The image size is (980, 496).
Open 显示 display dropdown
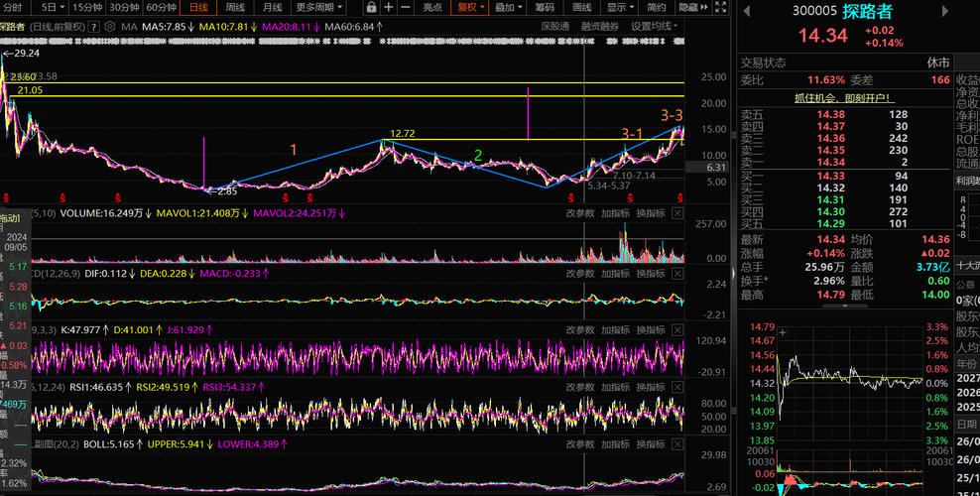(621, 8)
